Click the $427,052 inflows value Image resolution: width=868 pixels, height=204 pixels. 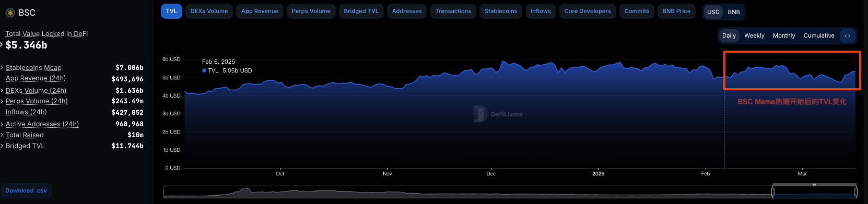click(x=127, y=113)
